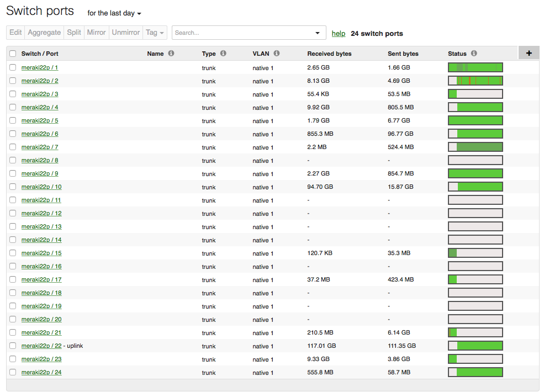Check the box for meraki22p / 1

13,67
